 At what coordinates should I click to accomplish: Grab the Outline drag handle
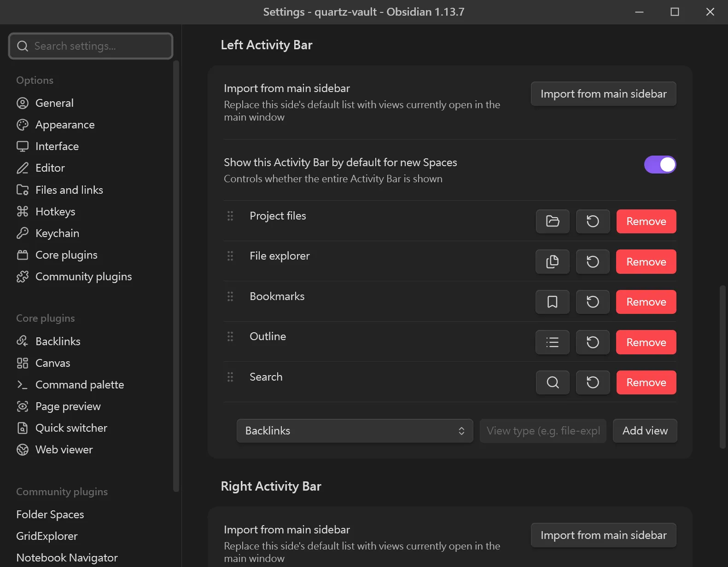(x=230, y=336)
